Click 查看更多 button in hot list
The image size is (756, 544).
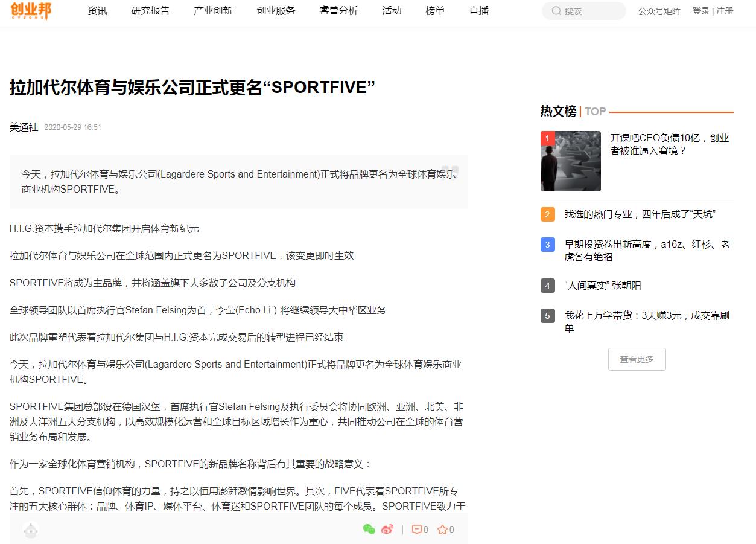(637, 359)
